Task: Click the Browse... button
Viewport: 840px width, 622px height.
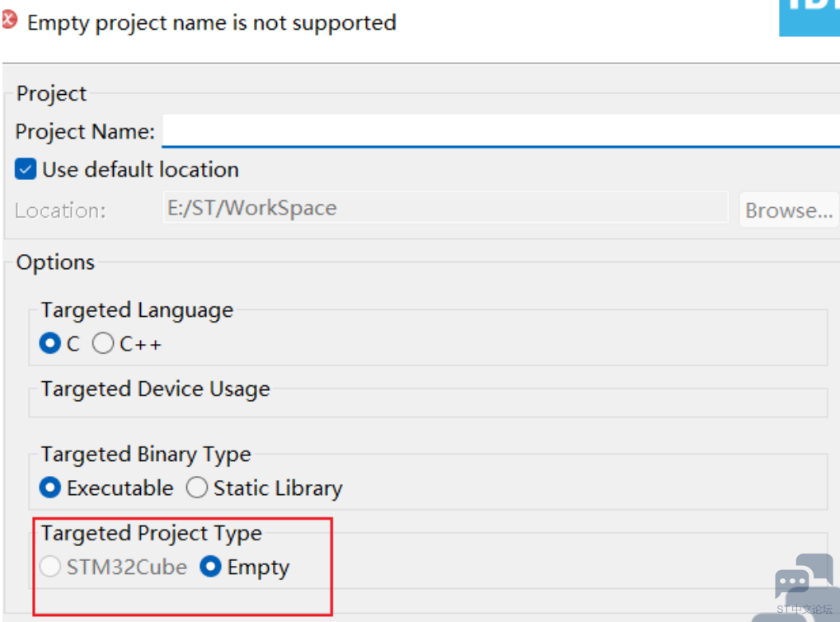Action: click(x=789, y=210)
